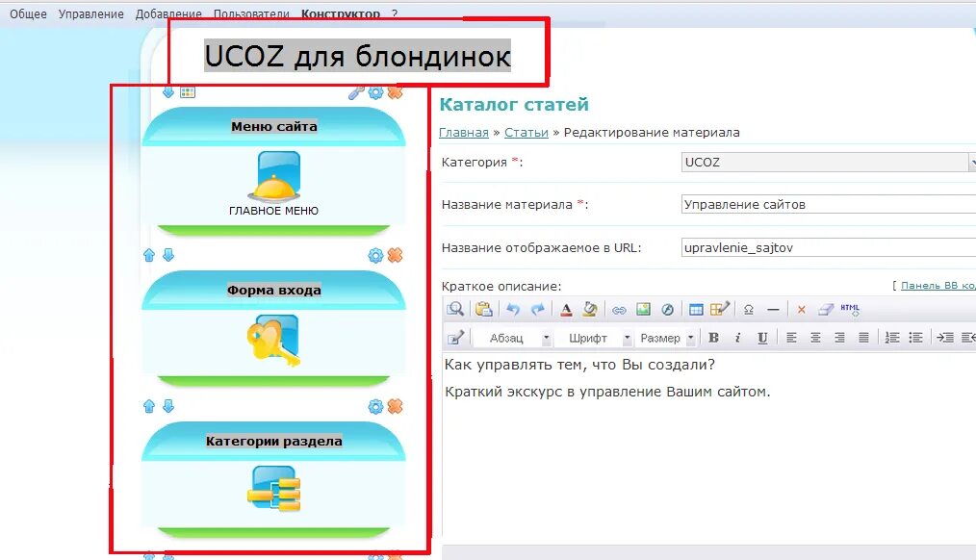Open the Размер size dropdown
This screenshot has height=560, width=976.
pyautogui.click(x=665, y=338)
